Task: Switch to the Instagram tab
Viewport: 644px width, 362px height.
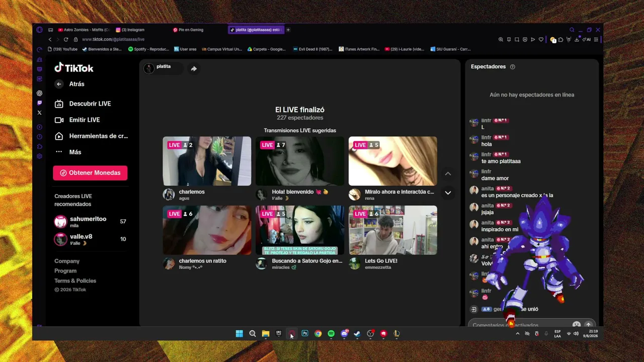Action: tap(130, 30)
